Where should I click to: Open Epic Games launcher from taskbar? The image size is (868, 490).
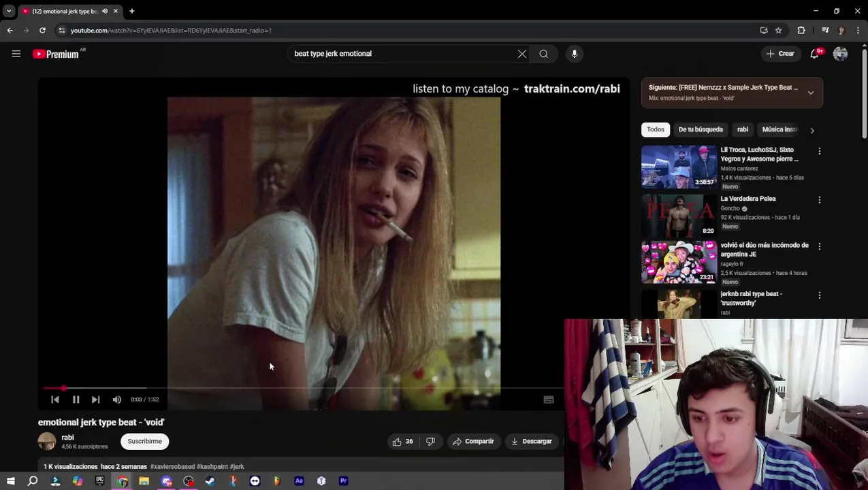coord(100,481)
